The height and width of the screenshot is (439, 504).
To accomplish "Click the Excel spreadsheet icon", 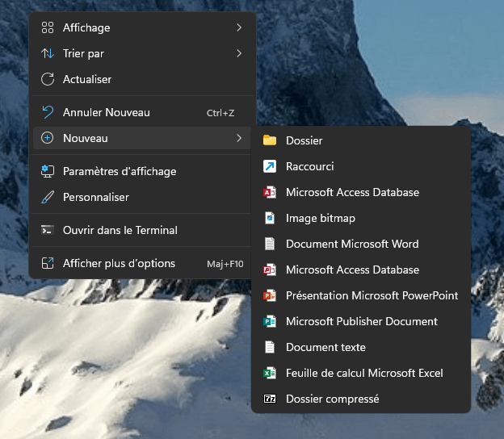I will pos(270,373).
